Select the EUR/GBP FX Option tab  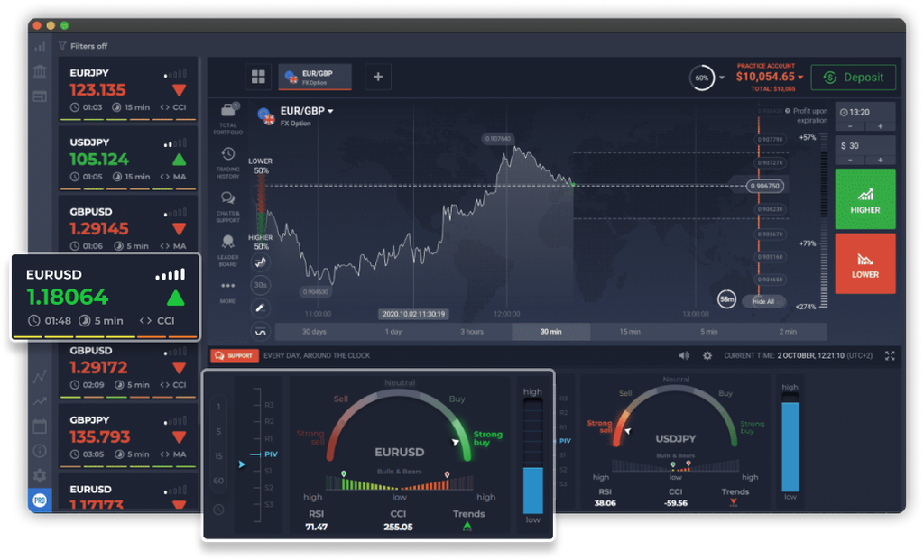[315, 78]
